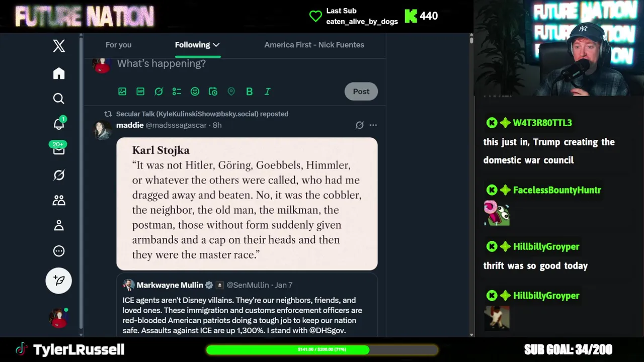The width and height of the screenshot is (644, 362).
Task: Open the Search/Explore icon
Action: click(x=59, y=99)
